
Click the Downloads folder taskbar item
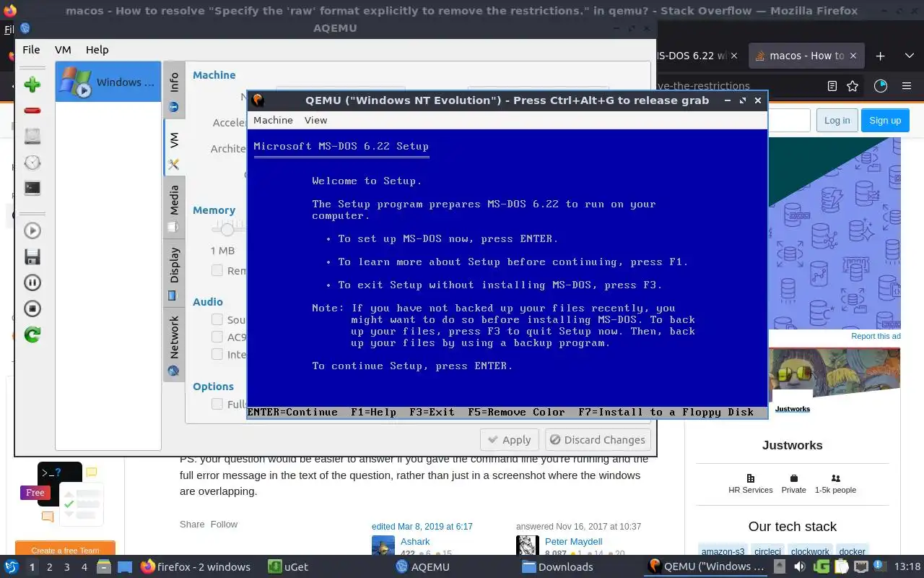pos(557,566)
